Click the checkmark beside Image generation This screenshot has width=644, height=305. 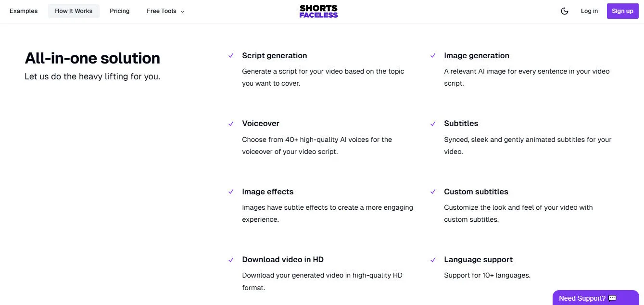[433, 56]
